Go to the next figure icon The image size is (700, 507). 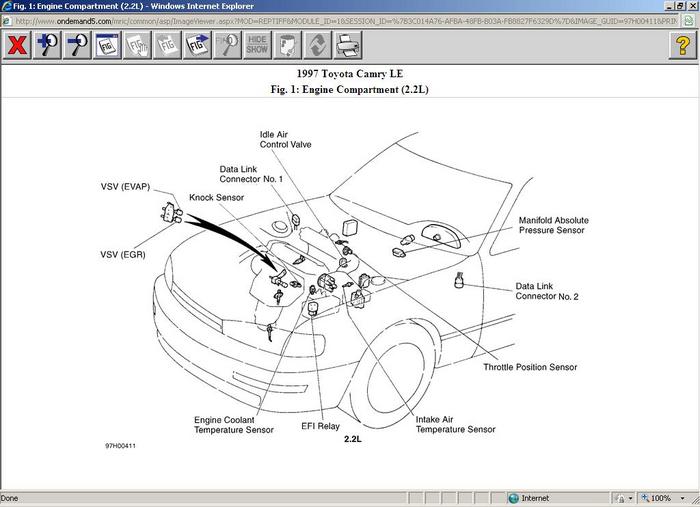point(197,45)
